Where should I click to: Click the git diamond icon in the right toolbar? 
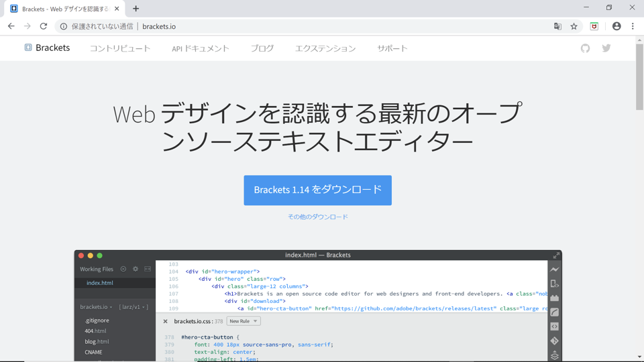[x=555, y=341]
